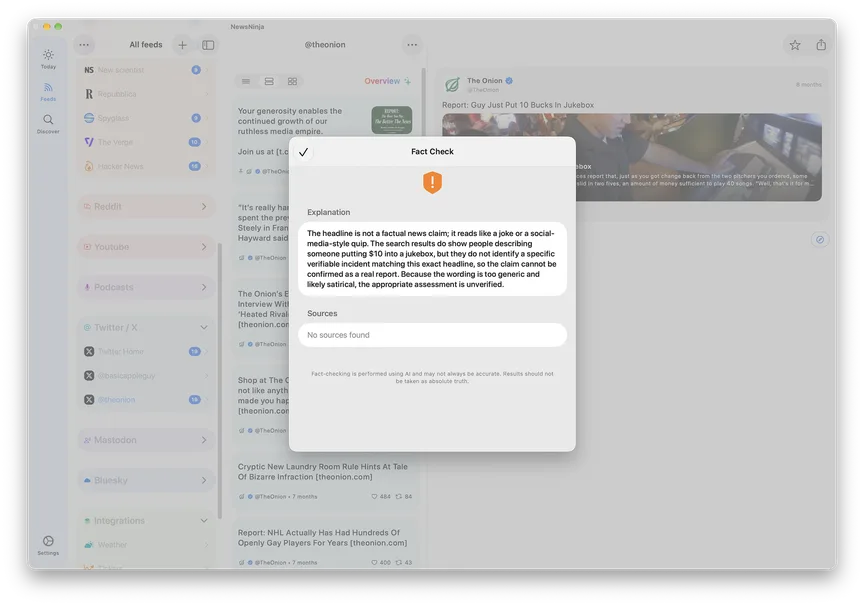Select the Repubblica feed

click(x=145, y=94)
